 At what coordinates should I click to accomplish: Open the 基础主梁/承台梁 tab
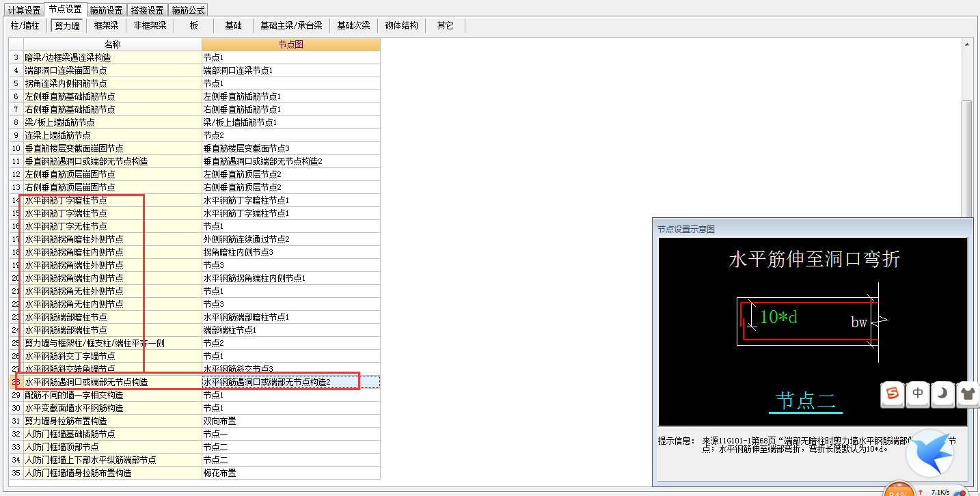tap(291, 25)
